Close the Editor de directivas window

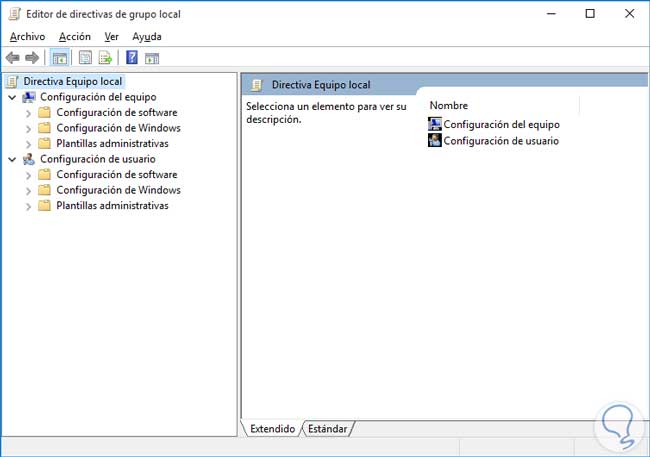pyautogui.click(x=629, y=14)
